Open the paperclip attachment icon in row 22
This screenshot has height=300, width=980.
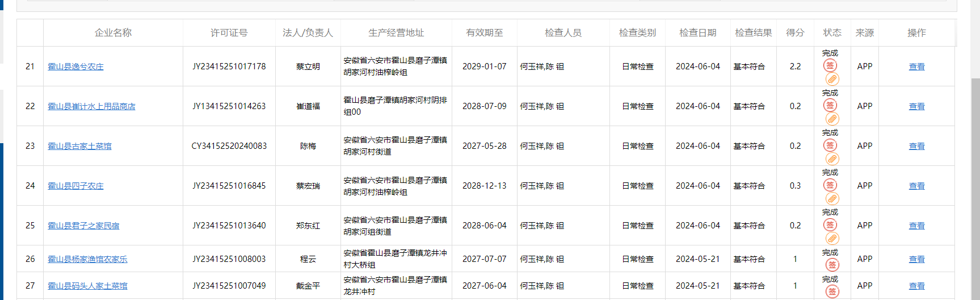pyautogui.click(x=832, y=119)
